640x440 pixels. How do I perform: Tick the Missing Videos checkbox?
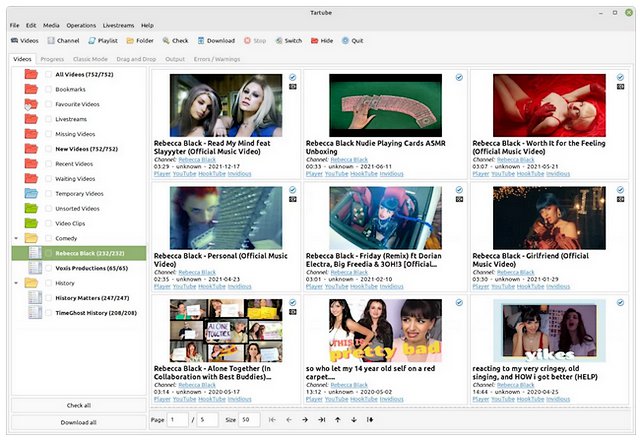pos(49,134)
